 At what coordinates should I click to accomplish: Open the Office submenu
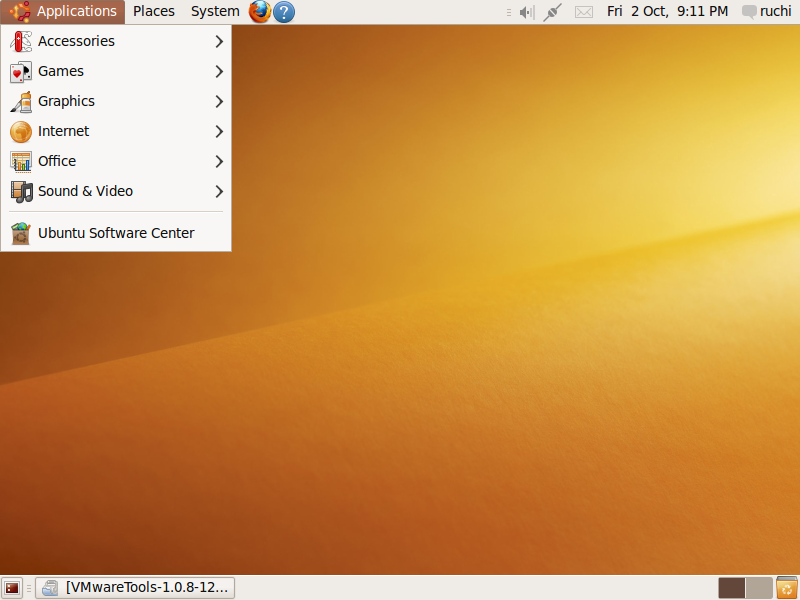[116, 161]
